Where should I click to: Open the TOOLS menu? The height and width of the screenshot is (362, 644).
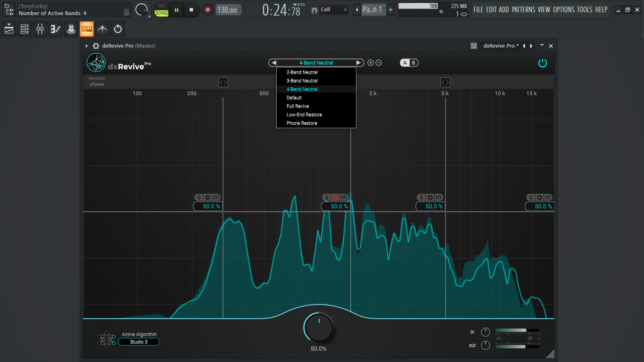[x=585, y=9]
